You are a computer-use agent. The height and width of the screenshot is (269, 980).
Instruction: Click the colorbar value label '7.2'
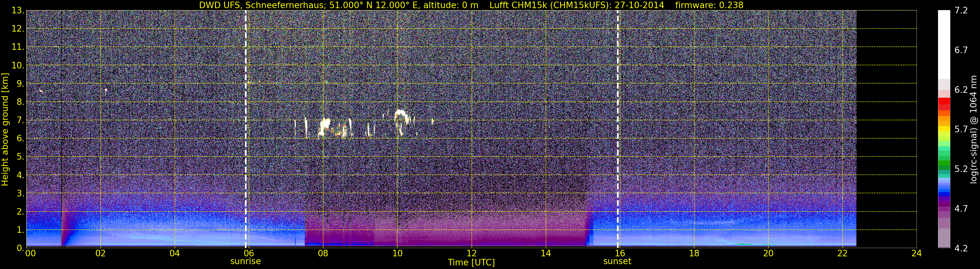pyautogui.click(x=961, y=11)
